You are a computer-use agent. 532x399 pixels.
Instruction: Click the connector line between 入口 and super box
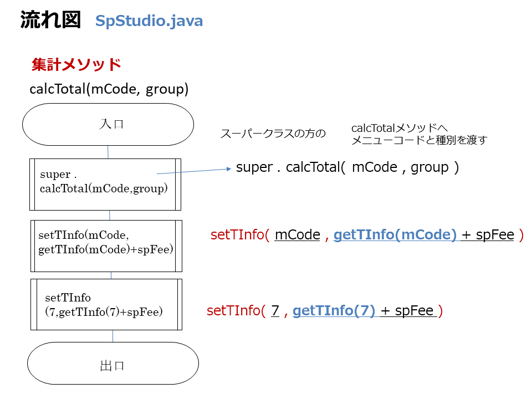(108, 152)
